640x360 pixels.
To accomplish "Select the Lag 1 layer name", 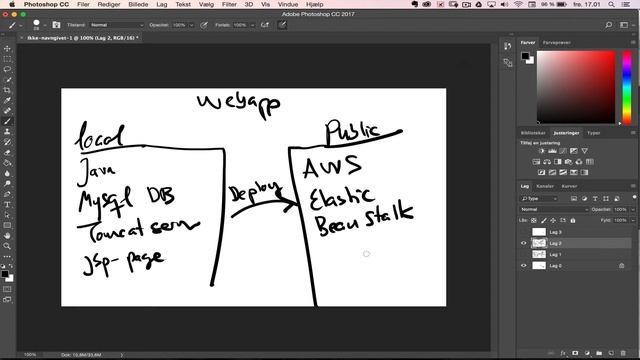I will 555,254.
